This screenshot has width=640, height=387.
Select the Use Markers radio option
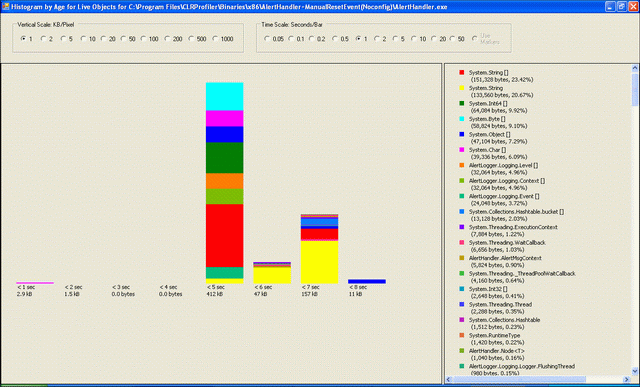tap(475, 39)
